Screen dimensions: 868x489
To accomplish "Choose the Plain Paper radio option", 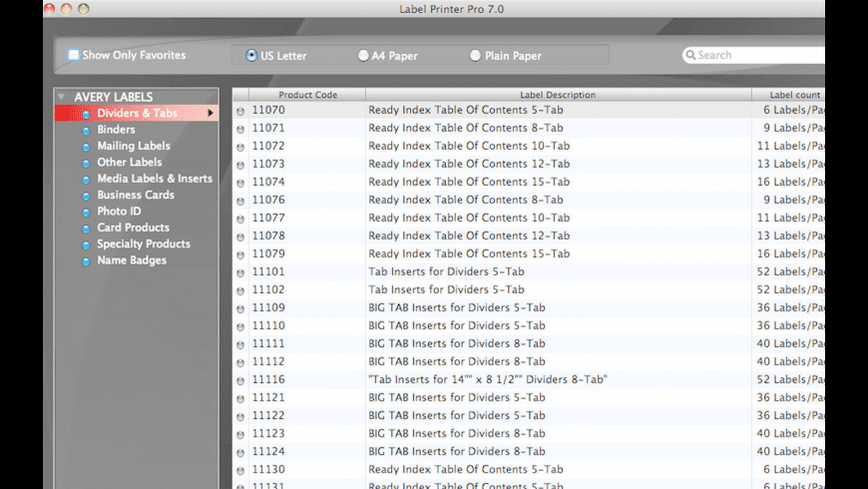I will coord(475,56).
